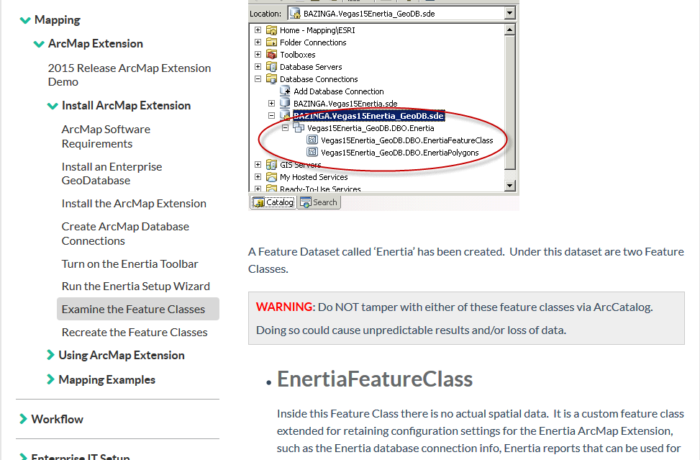This screenshot has width=700, height=460.
Task: Open Create ArcMap Database Connections page
Action: point(125,234)
